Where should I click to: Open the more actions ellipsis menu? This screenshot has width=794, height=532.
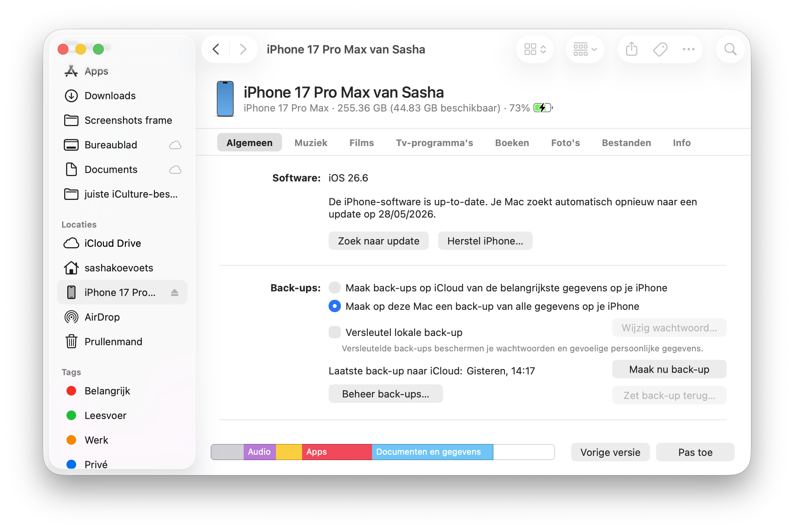(688, 49)
